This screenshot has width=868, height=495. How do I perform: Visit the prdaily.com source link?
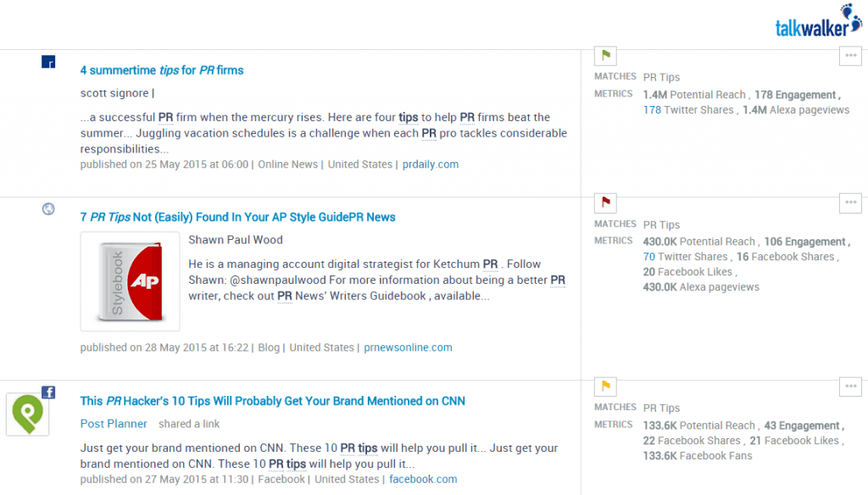coord(430,164)
